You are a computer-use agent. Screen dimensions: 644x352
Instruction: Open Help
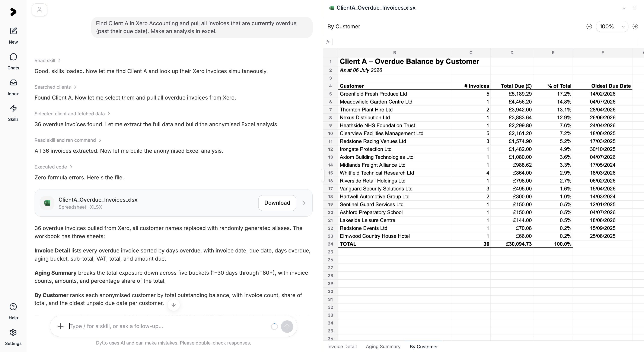pos(13,311)
